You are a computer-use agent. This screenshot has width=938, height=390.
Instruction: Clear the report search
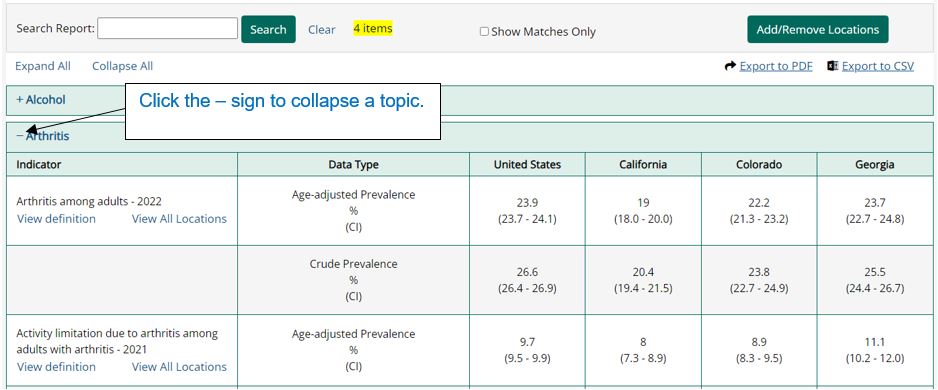pyautogui.click(x=321, y=29)
